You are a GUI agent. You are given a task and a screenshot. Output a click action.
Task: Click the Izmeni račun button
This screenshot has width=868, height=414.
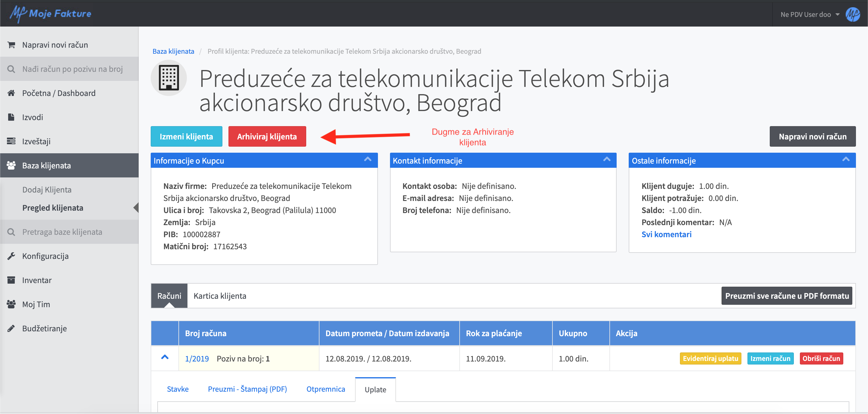click(770, 358)
